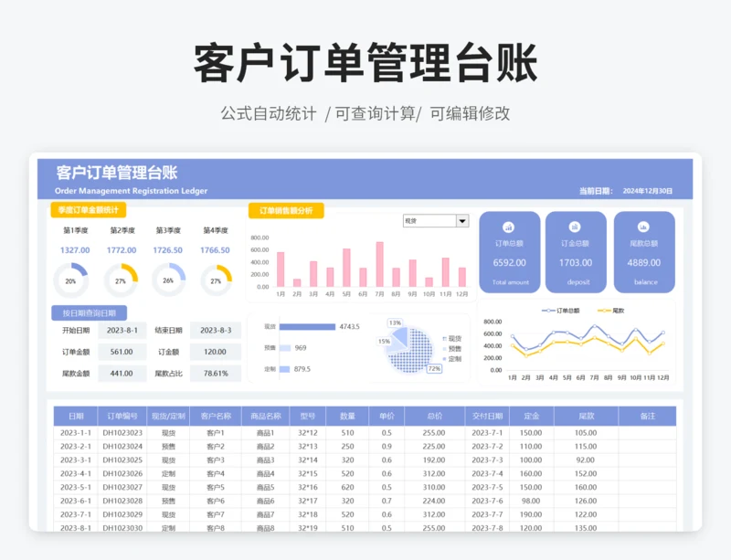Click the 190.00 deposit cell
Screen dimensions: 731x560
coord(531,514)
